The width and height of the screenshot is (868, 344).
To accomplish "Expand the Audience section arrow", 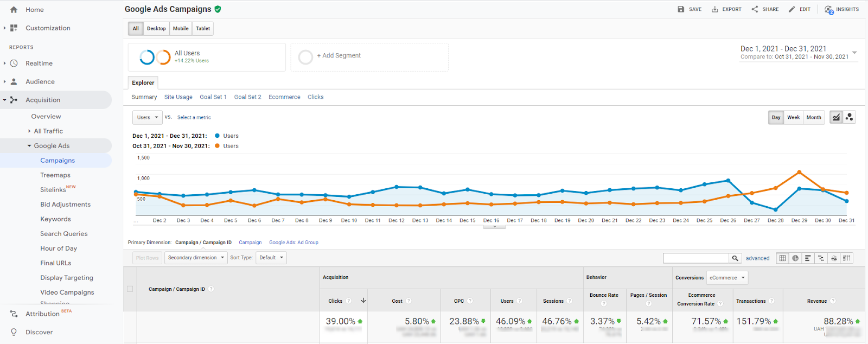I will tap(4, 82).
